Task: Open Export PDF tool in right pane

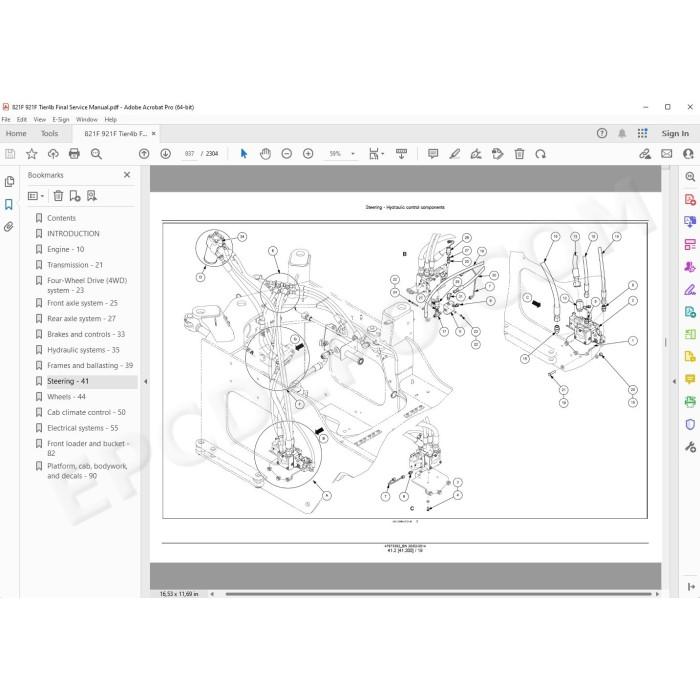Action: pos(690,221)
